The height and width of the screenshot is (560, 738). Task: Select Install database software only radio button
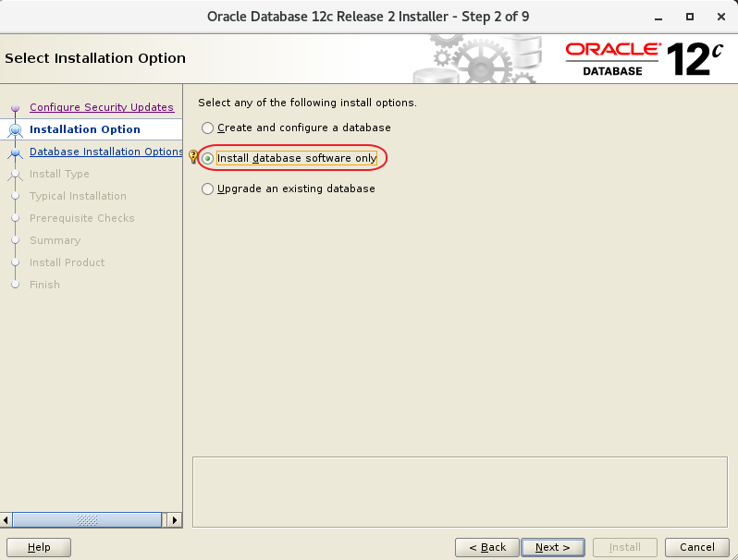click(x=207, y=158)
